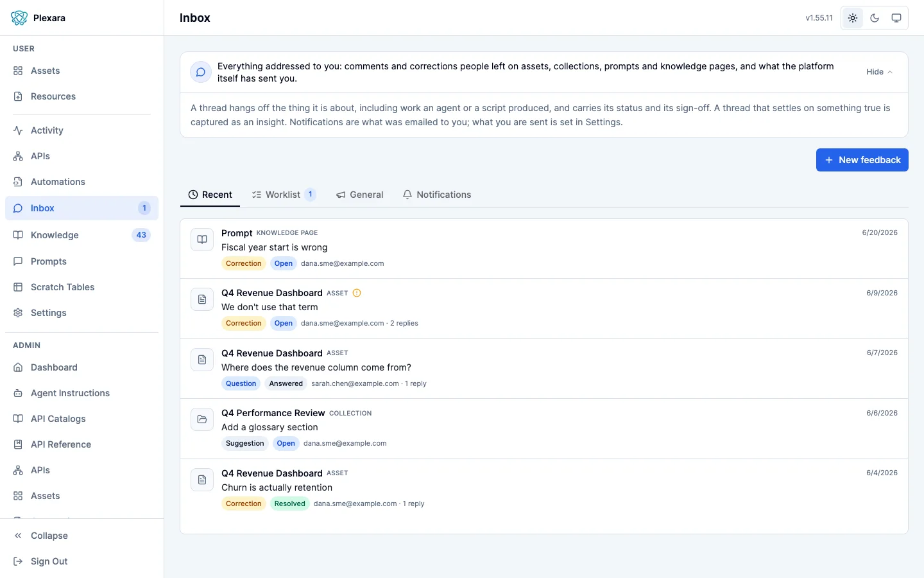Click the Agent Instructions bot icon
Viewport: 924px width, 578px height.
coord(18,393)
